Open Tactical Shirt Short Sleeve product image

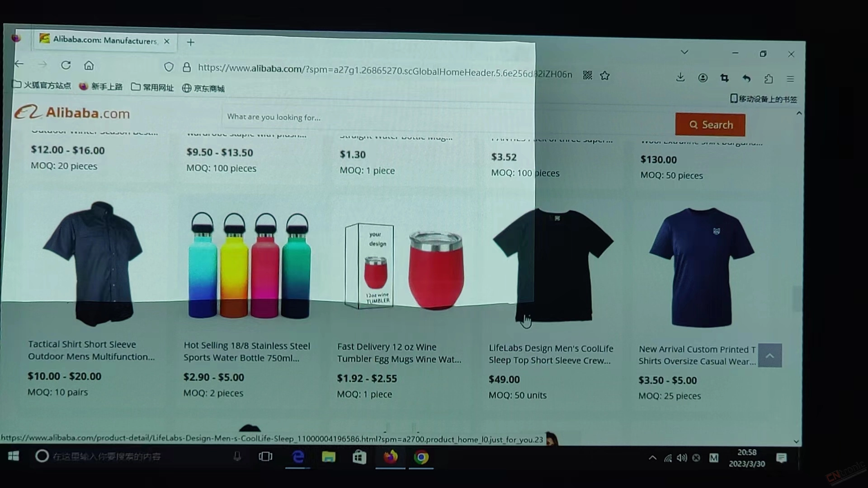pos(93,263)
